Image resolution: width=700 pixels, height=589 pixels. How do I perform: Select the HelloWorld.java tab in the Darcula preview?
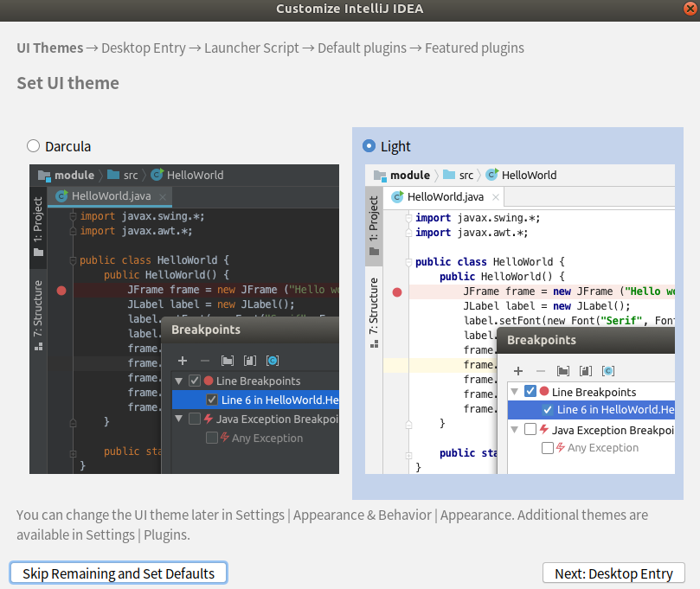coord(109,196)
